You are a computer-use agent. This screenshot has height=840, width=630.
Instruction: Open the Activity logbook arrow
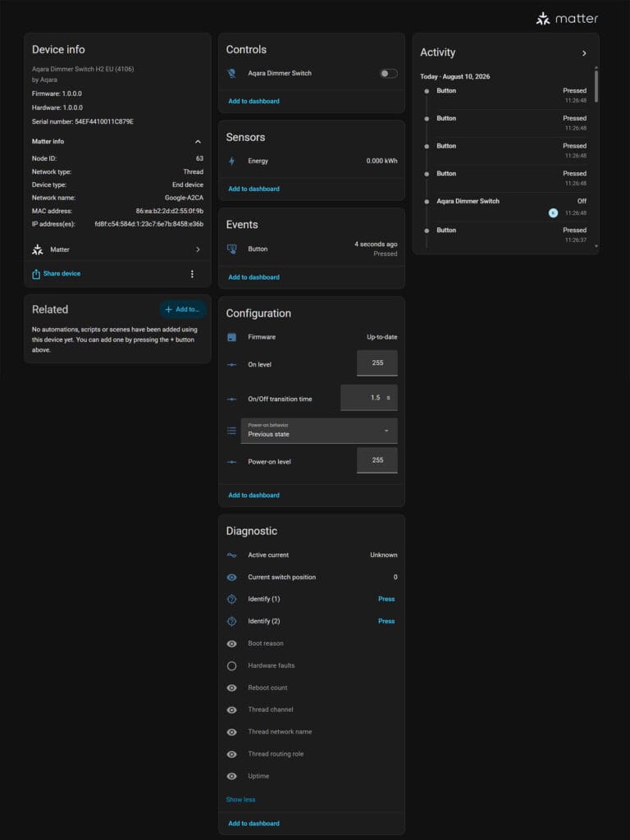pyautogui.click(x=584, y=53)
